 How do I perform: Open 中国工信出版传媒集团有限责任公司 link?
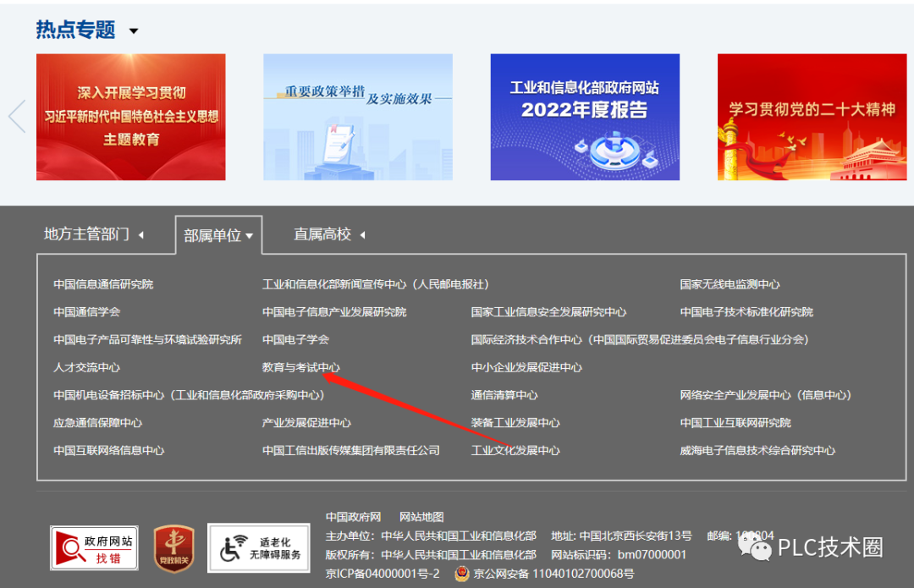tap(351, 450)
